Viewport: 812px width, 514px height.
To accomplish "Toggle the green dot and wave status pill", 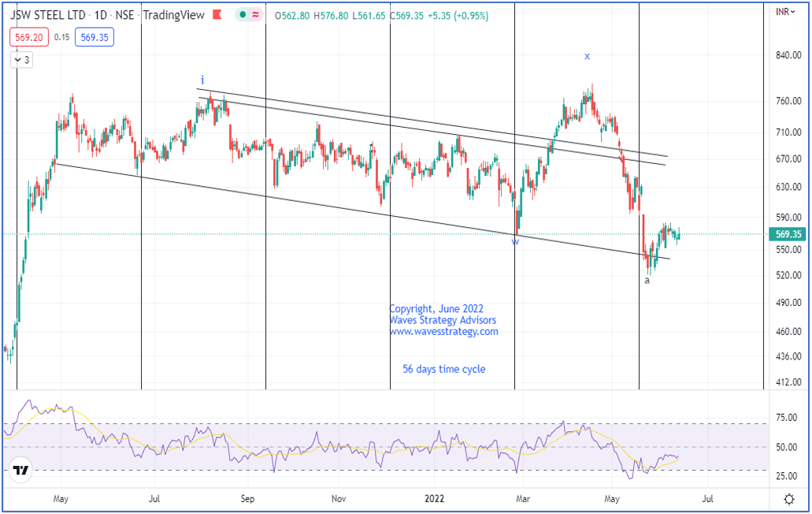I will click(x=249, y=15).
